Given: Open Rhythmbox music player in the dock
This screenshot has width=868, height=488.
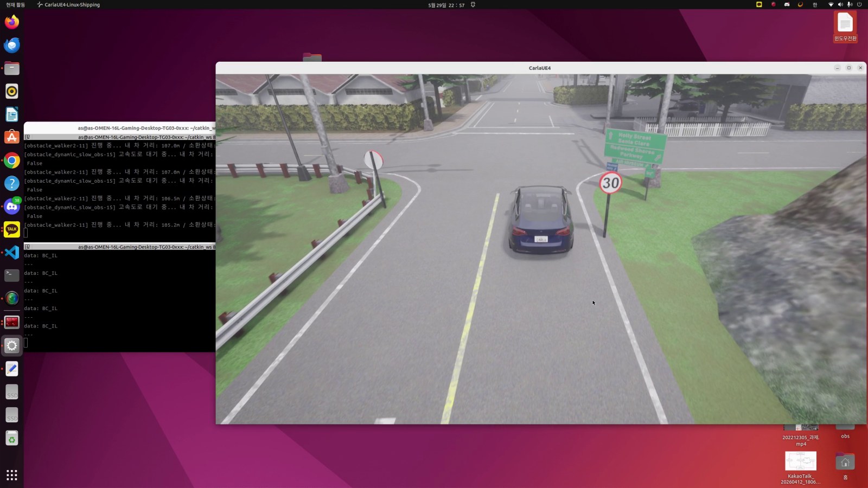Looking at the screenshot, I should [x=12, y=91].
